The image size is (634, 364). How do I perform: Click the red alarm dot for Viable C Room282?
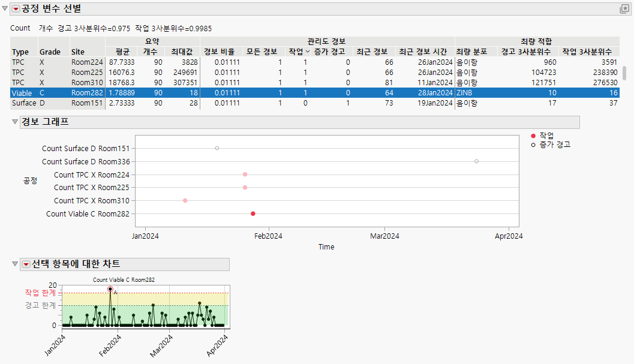click(253, 213)
